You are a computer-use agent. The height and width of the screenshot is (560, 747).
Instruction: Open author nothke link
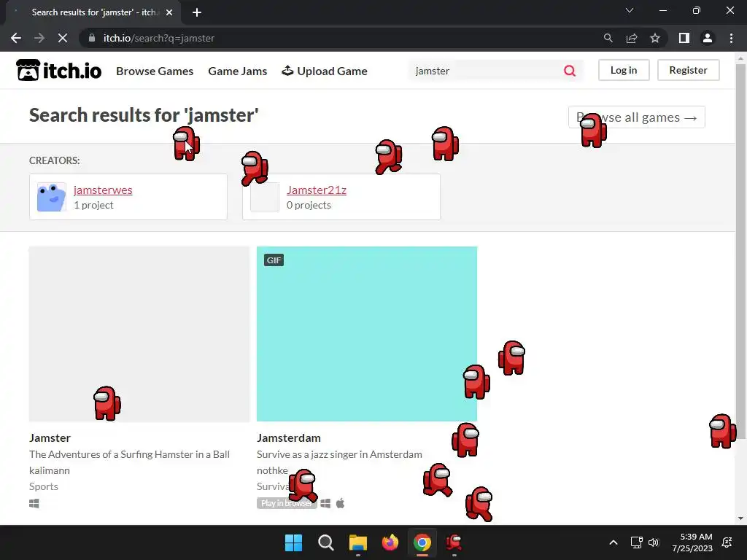pos(273,470)
